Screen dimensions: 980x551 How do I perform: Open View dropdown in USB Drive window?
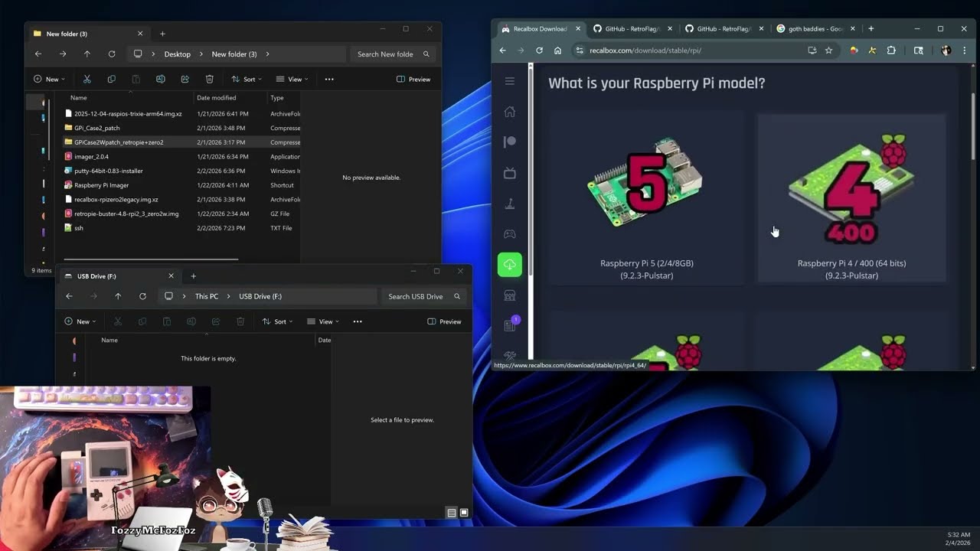click(x=322, y=321)
